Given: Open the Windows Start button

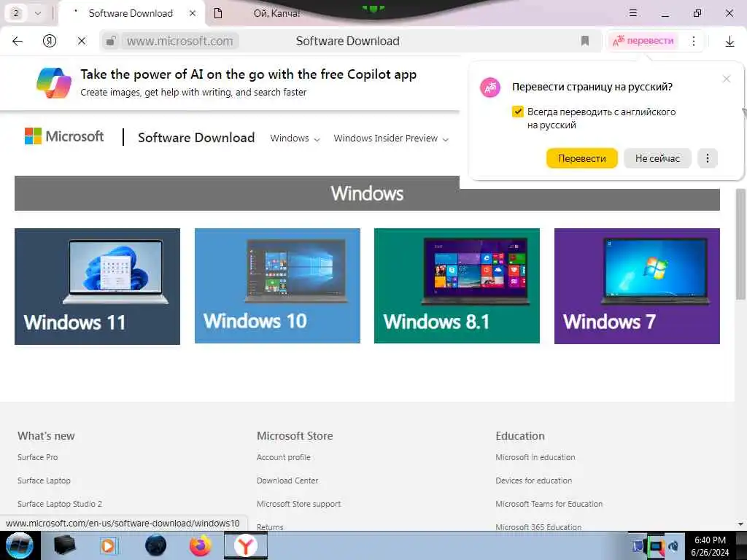Looking at the screenshot, I should (20, 545).
